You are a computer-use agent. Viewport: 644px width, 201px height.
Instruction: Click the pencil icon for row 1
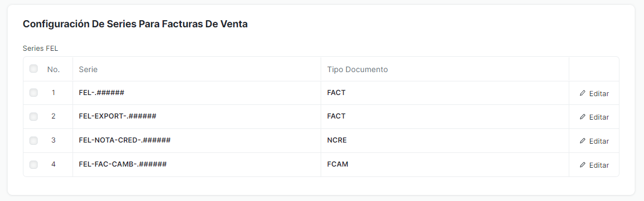coord(582,93)
